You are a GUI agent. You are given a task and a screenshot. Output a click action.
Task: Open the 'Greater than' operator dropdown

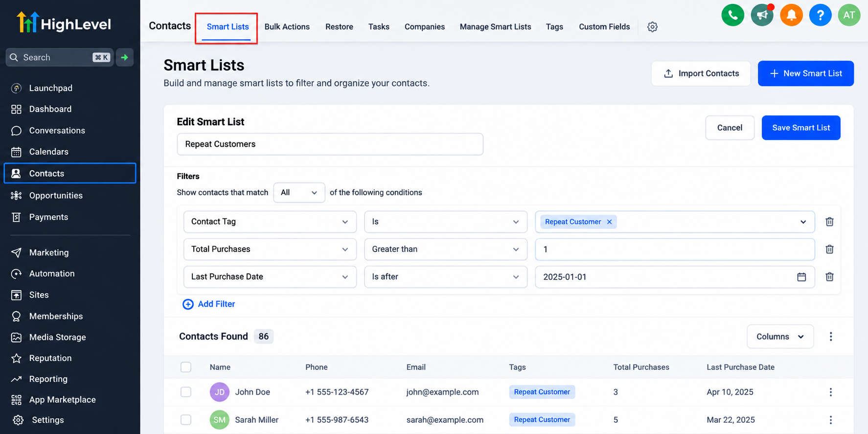point(446,249)
